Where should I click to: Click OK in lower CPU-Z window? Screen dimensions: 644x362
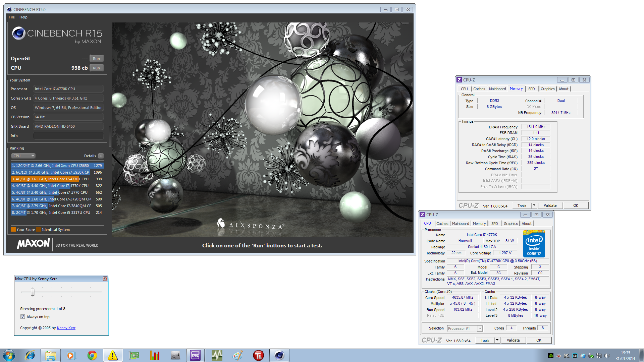(539, 340)
